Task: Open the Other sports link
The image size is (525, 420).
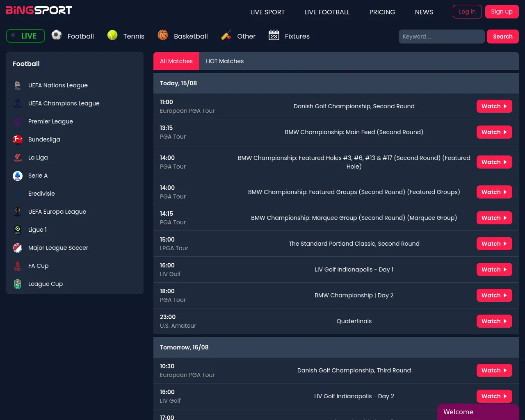Action: coord(246,36)
